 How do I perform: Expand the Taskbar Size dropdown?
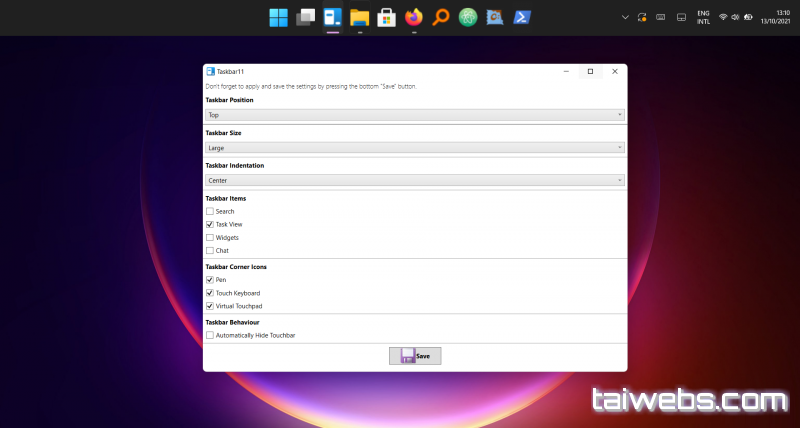pyautogui.click(x=415, y=147)
